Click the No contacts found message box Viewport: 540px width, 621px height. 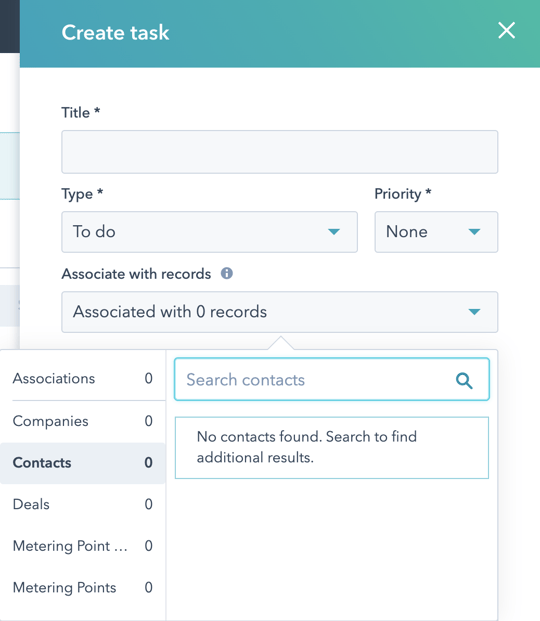click(332, 448)
